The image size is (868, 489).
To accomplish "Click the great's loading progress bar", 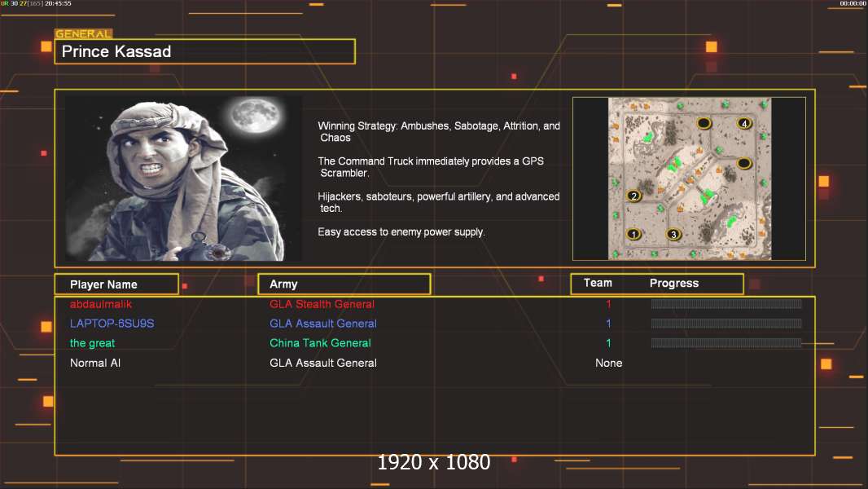I will coord(726,343).
